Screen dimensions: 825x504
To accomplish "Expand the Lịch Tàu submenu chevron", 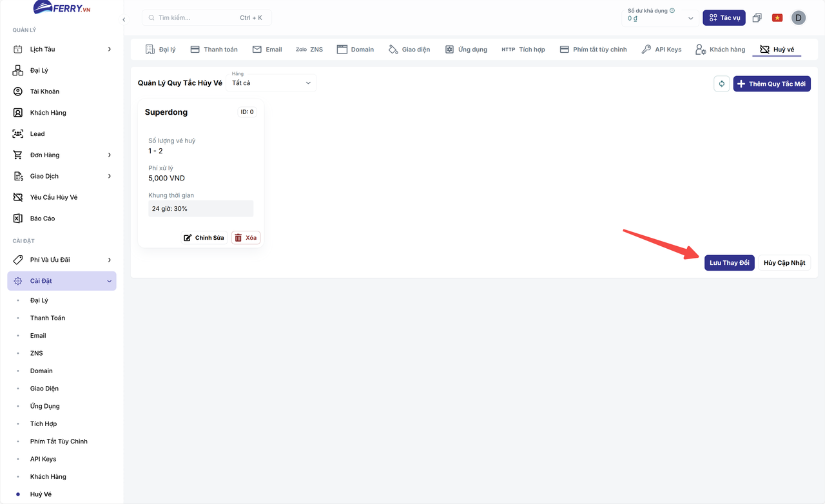I will (x=110, y=49).
